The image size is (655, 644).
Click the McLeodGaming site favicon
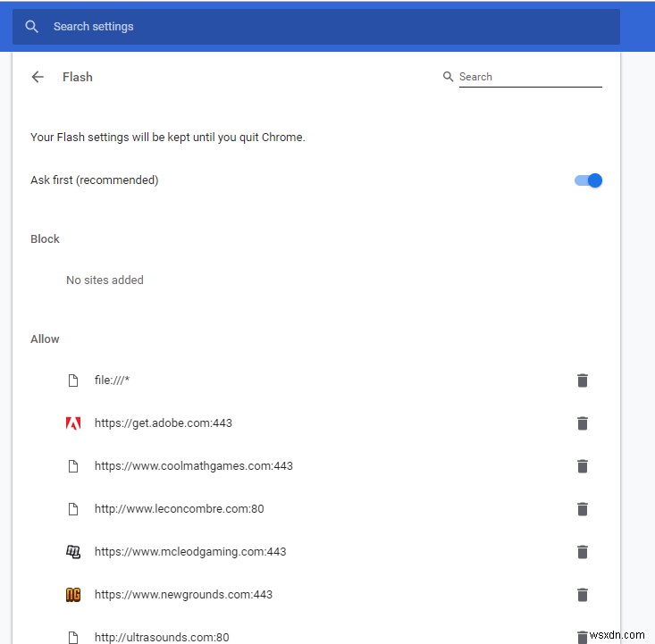(73, 552)
